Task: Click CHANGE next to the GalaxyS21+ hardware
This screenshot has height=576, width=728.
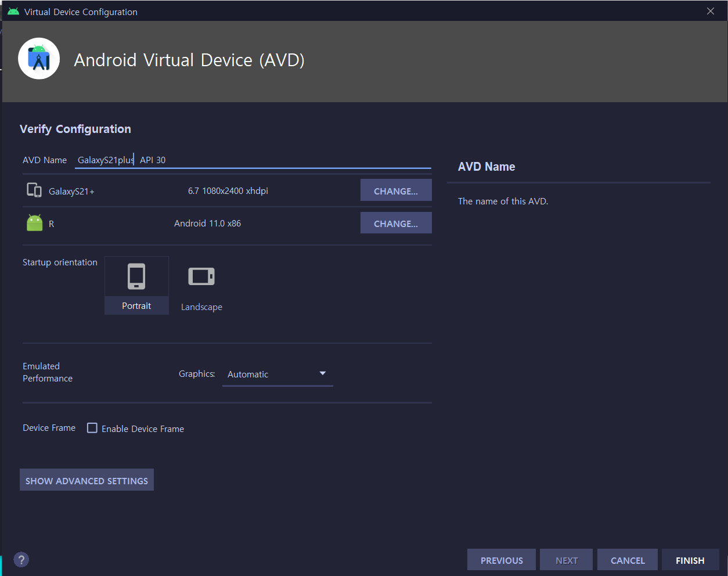Action: click(x=396, y=190)
